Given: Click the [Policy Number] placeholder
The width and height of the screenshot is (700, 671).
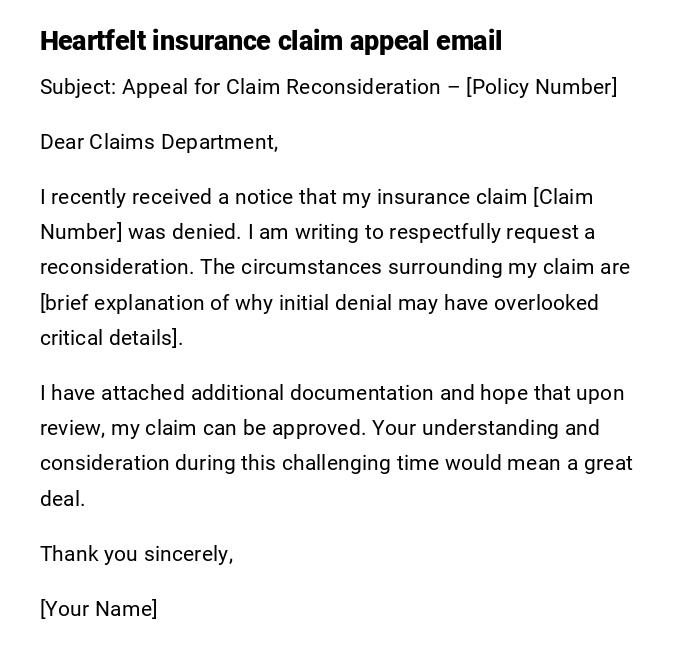Looking at the screenshot, I should coord(541,87).
